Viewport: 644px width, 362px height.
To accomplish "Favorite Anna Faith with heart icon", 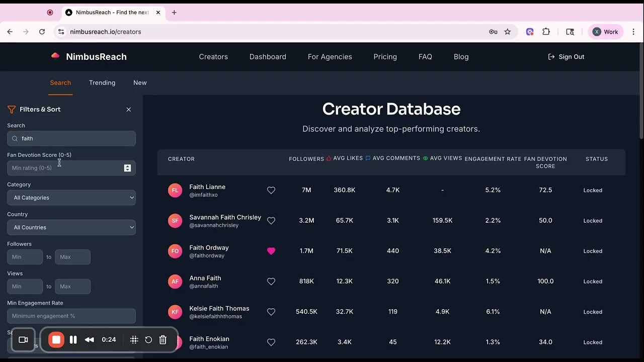I will 271,282.
